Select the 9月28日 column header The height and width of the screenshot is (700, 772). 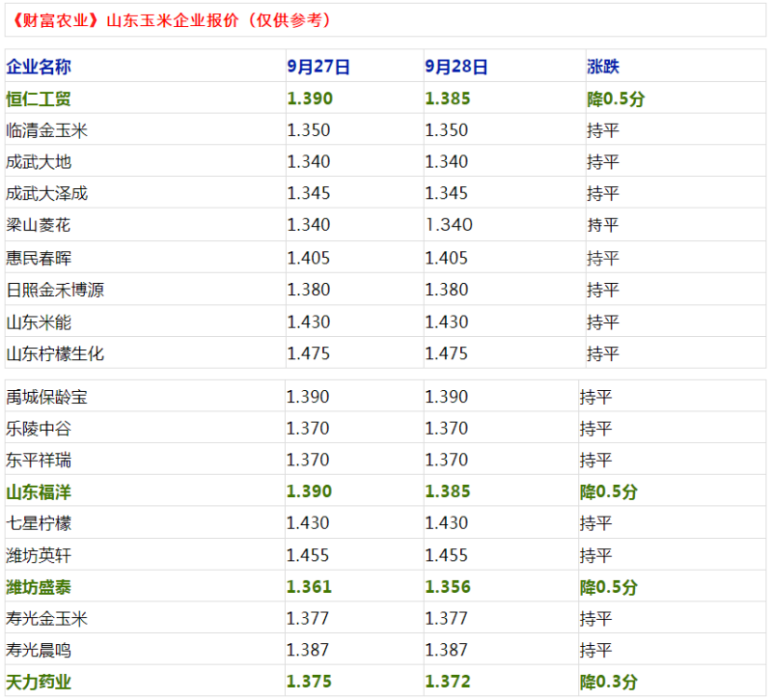pos(456,67)
